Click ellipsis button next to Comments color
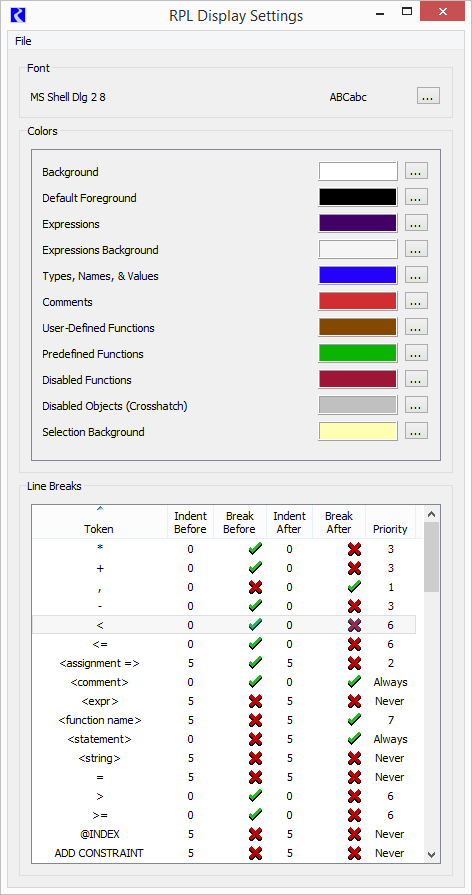This screenshot has width=472, height=895. [416, 301]
